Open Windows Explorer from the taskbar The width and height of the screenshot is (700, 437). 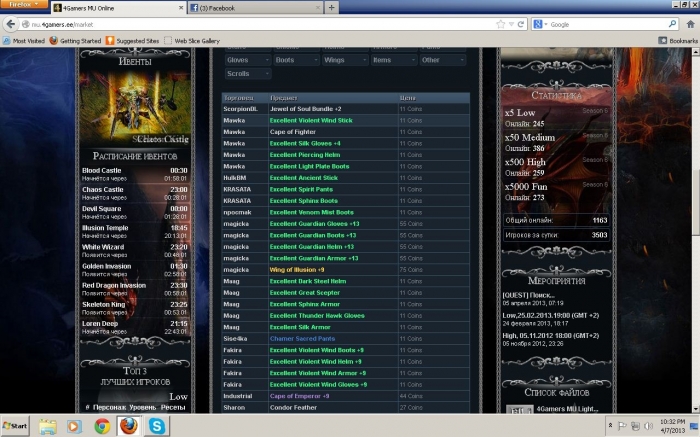click(48, 425)
